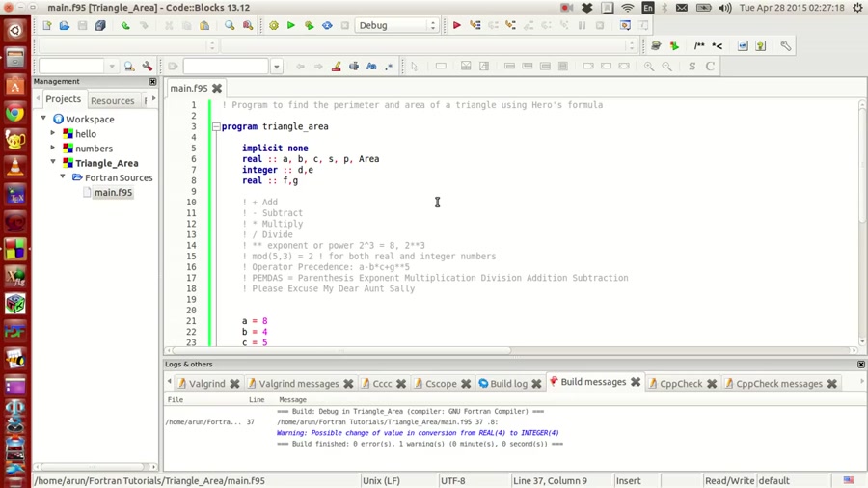Screen dimensions: 868x488
Task: Click the Build and Run icon
Action: coord(309,26)
